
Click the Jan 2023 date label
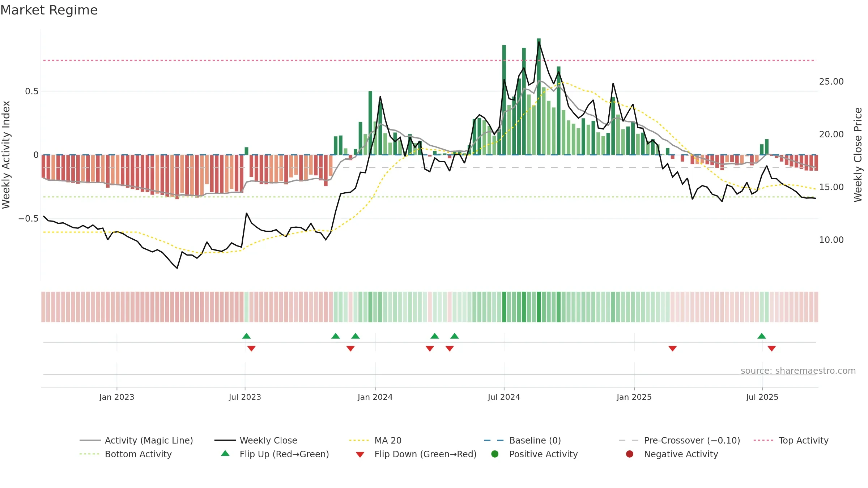(117, 397)
